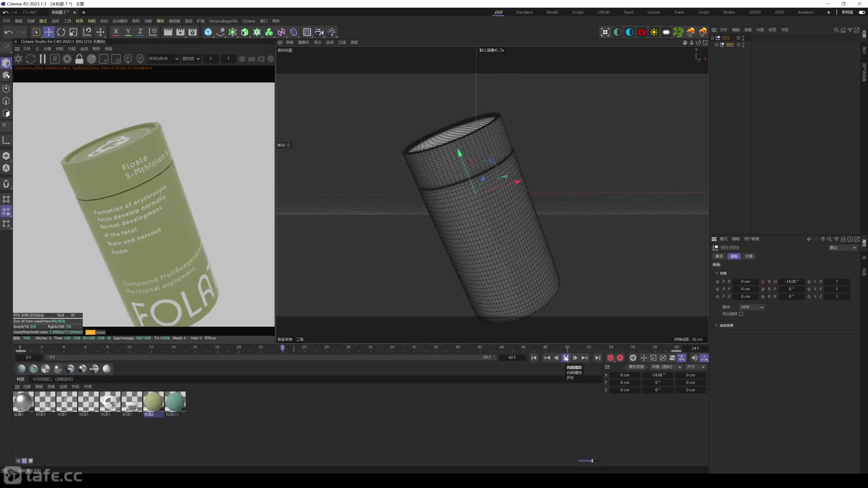This screenshot has width=868, height=488.
Task: Toggle the Z axis lock
Action: pos(140,32)
